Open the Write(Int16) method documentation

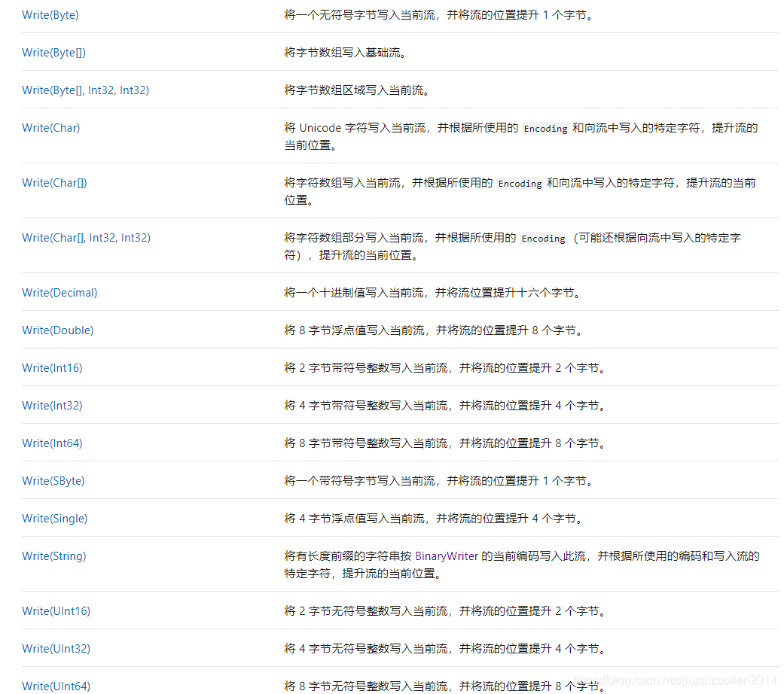(x=52, y=367)
